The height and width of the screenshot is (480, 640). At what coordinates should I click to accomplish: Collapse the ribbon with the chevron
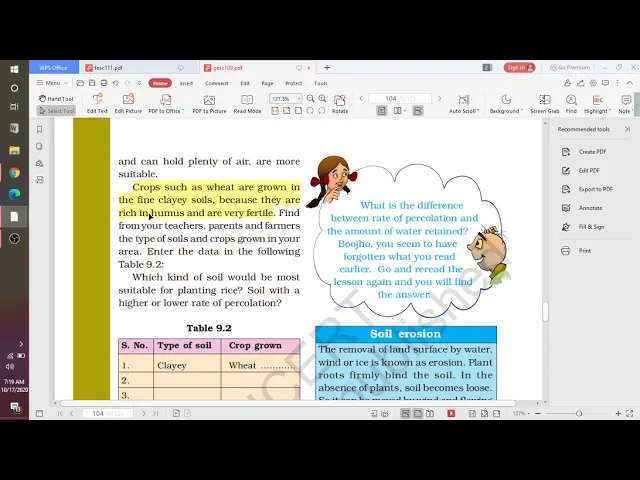[630, 83]
